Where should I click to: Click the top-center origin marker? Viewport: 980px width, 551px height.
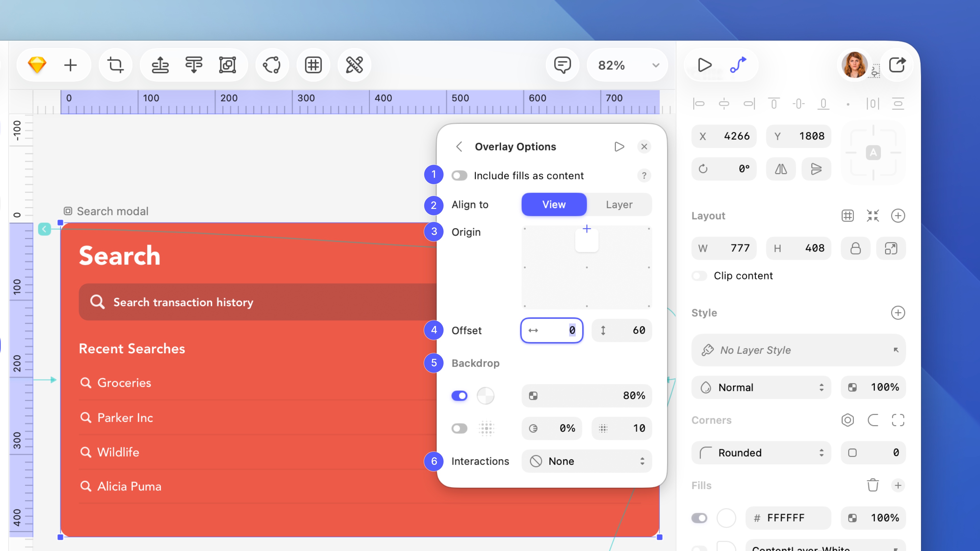pos(587,229)
